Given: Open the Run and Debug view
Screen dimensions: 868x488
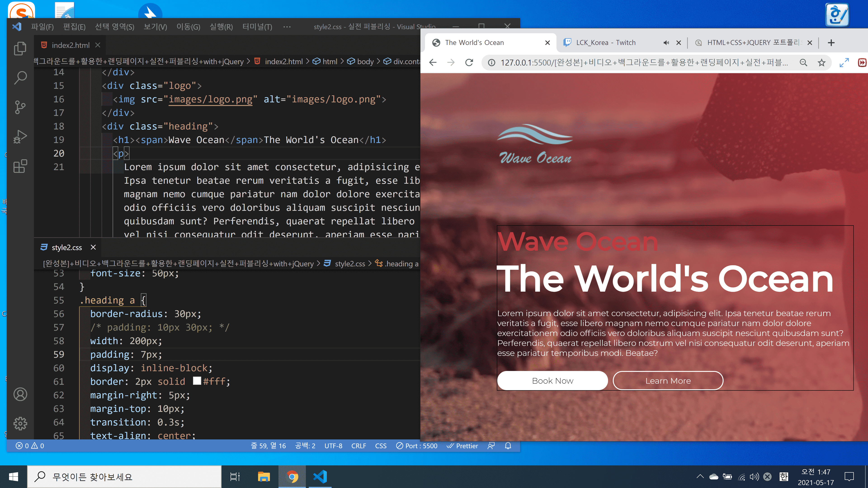Looking at the screenshot, I should (20, 137).
